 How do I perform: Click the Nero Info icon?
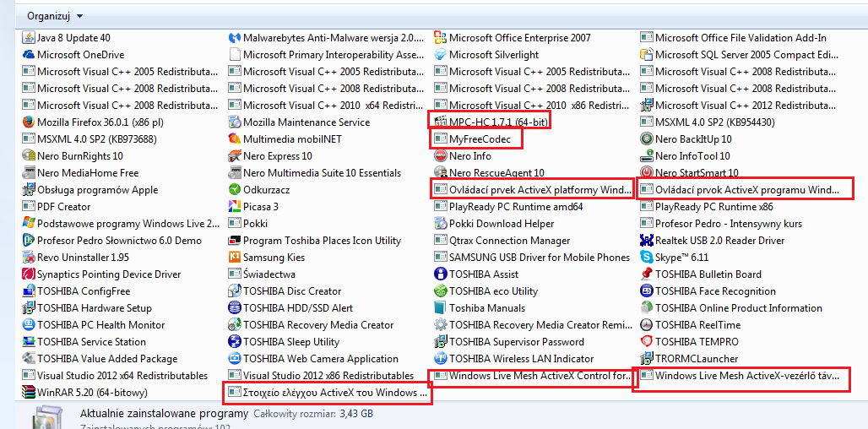point(441,156)
